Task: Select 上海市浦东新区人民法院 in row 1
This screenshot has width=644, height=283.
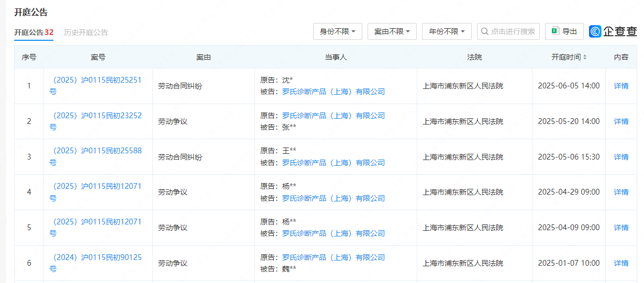Action: 463,86
